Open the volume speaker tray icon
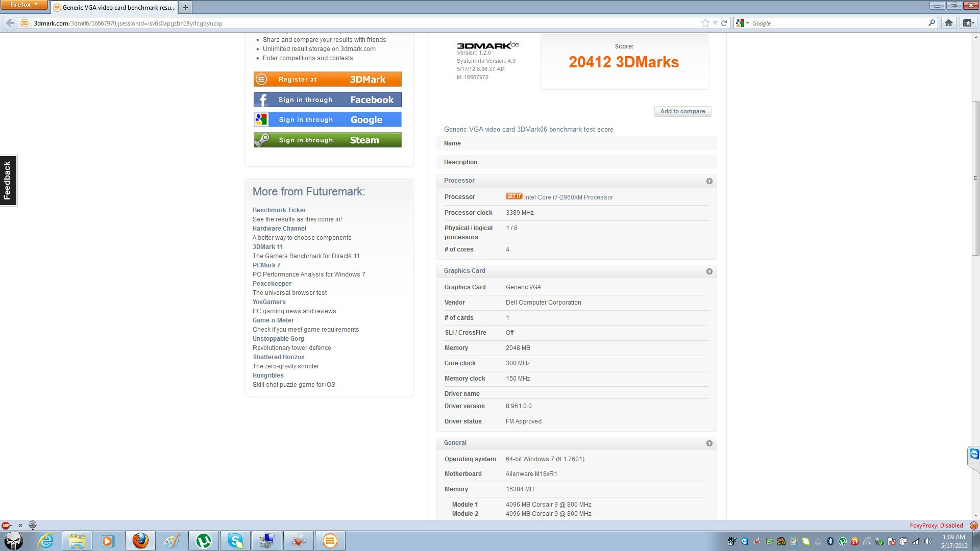 [x=928, y=541]
